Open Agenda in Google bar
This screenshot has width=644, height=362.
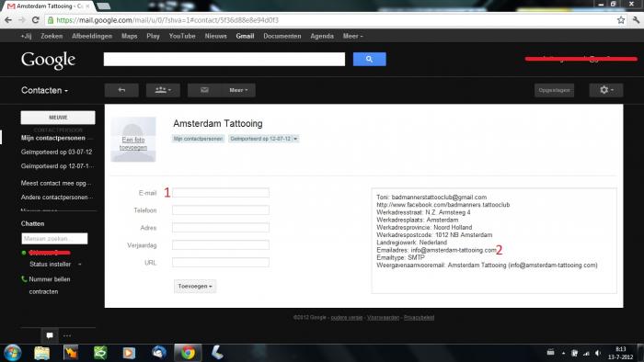click(322, 36)
